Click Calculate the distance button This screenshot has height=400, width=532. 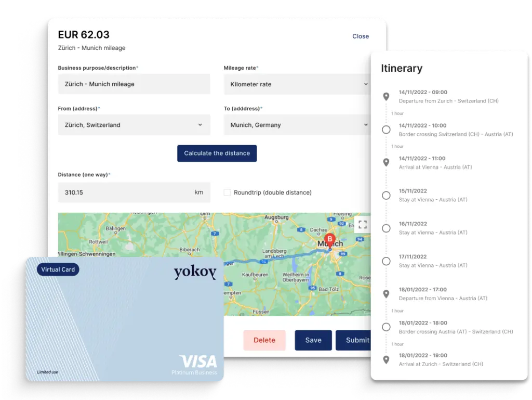click(217, 153)
